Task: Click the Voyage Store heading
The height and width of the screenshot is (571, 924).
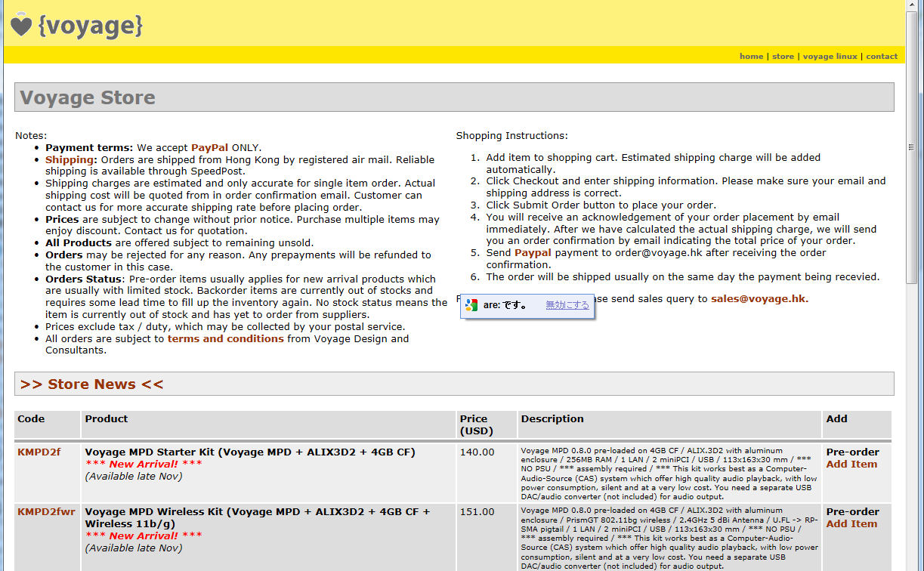Action: point(88,97)
